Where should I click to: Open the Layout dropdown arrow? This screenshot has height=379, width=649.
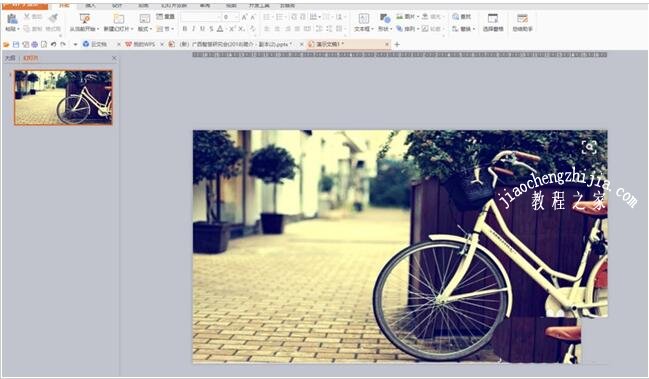coord(151,29)
